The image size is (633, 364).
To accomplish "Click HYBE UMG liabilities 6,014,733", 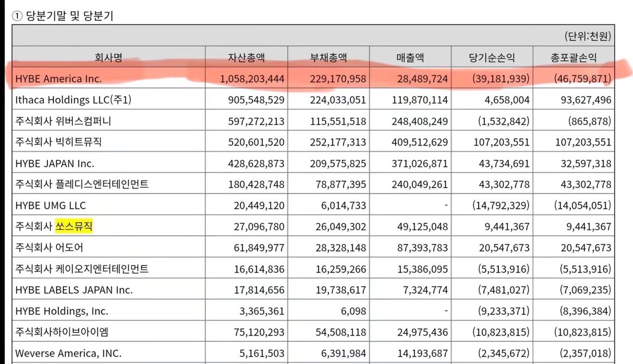I will click(x=342, y=206).
